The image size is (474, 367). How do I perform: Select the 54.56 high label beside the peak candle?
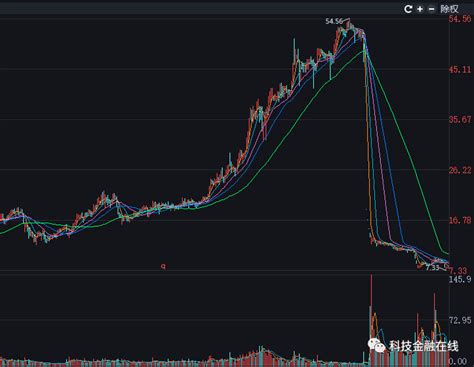coord(334,21)
